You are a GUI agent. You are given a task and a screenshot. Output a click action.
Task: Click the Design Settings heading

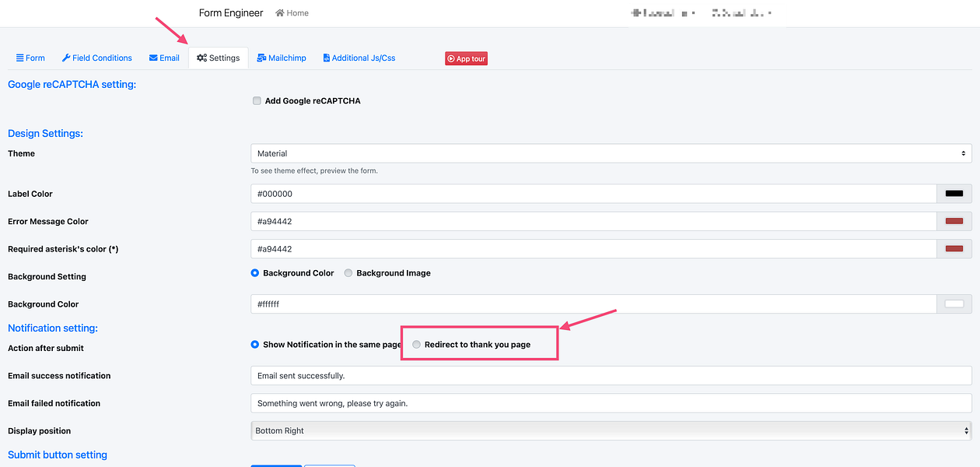point(45,133)
